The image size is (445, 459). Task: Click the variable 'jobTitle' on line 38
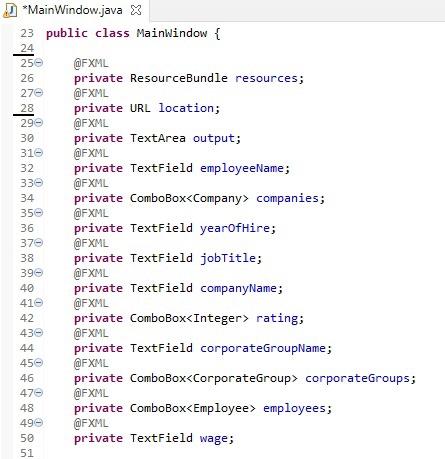click(228, 258)
